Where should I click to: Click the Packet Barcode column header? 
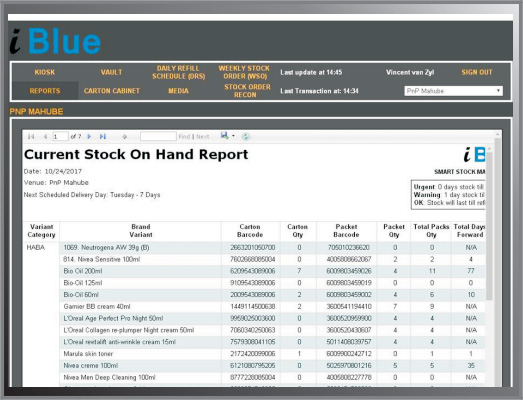[x=346, y=231]
